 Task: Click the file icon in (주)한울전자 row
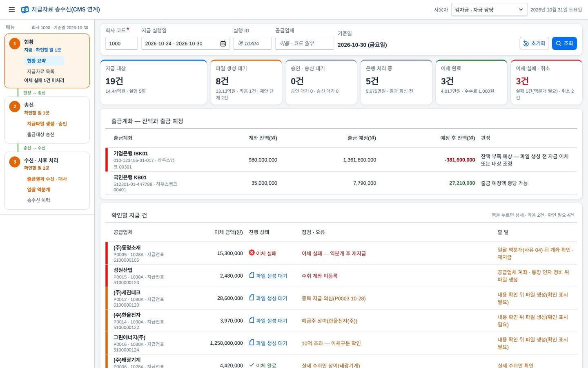(x=252, y=320)
